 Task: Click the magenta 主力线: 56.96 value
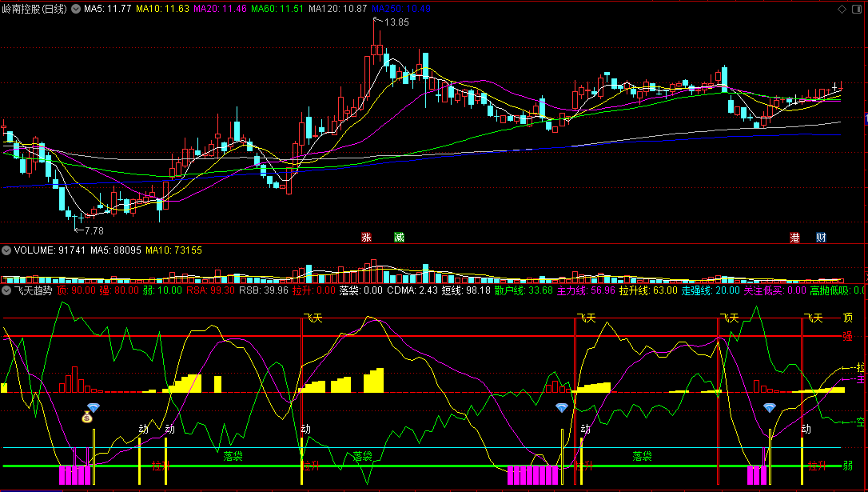click(x=586, y=290)
